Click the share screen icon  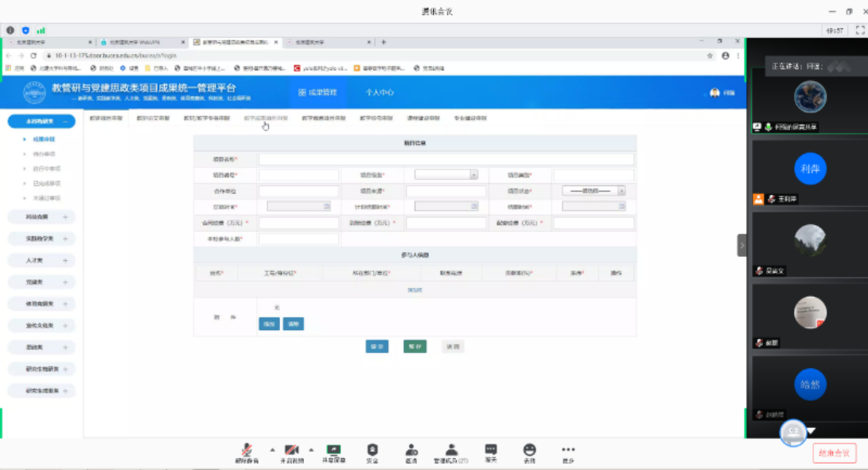(x=333, y=451)
